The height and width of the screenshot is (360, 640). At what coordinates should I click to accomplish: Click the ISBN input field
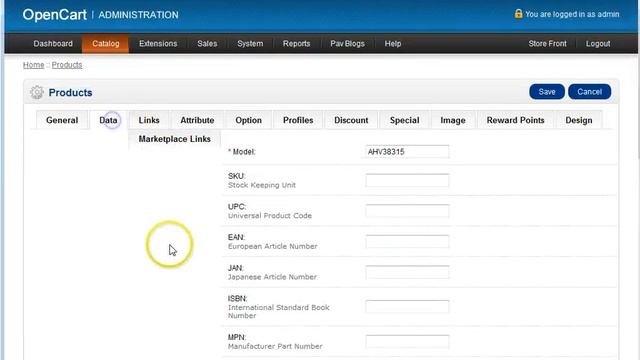407,307
